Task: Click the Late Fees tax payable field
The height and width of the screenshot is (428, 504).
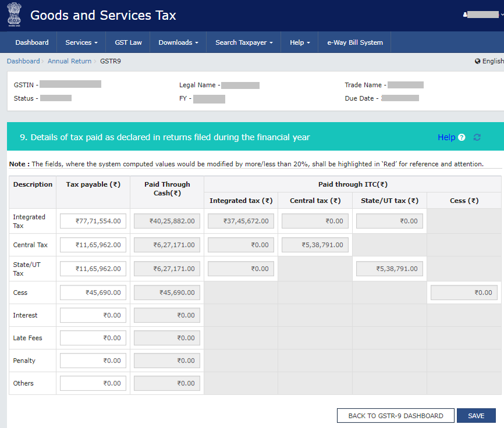Action: (x=93, y=338)
